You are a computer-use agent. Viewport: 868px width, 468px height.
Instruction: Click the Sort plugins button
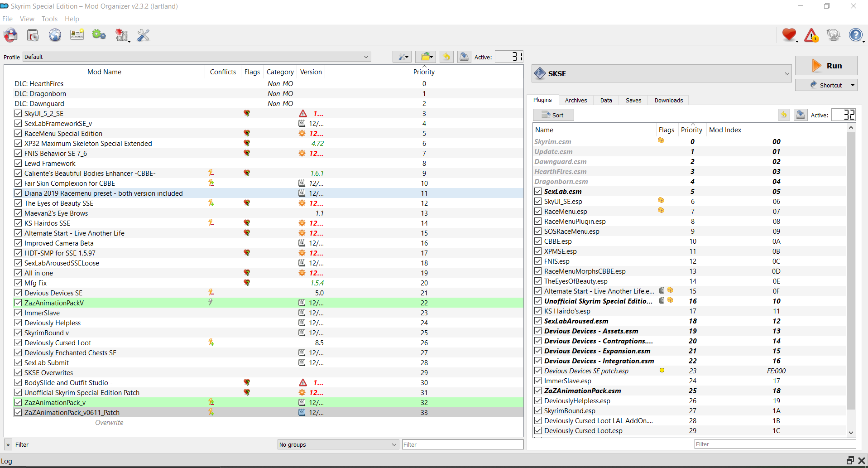coord(553,115)
